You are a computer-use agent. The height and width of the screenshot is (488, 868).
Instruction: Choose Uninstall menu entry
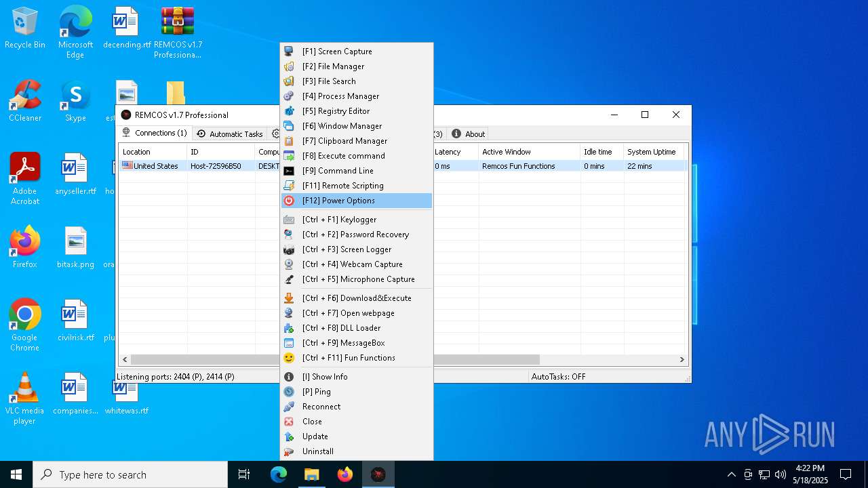pyautogui.click(x=357, y=451)
